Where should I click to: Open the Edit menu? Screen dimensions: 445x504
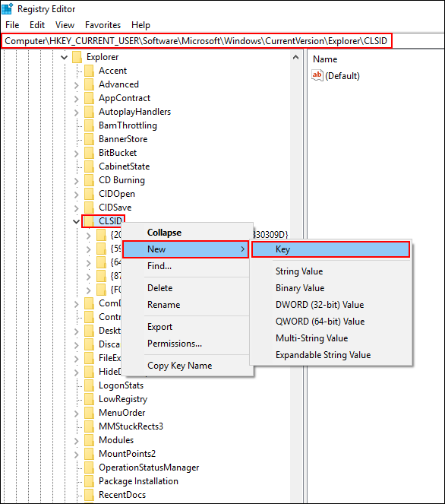[37, 25]
